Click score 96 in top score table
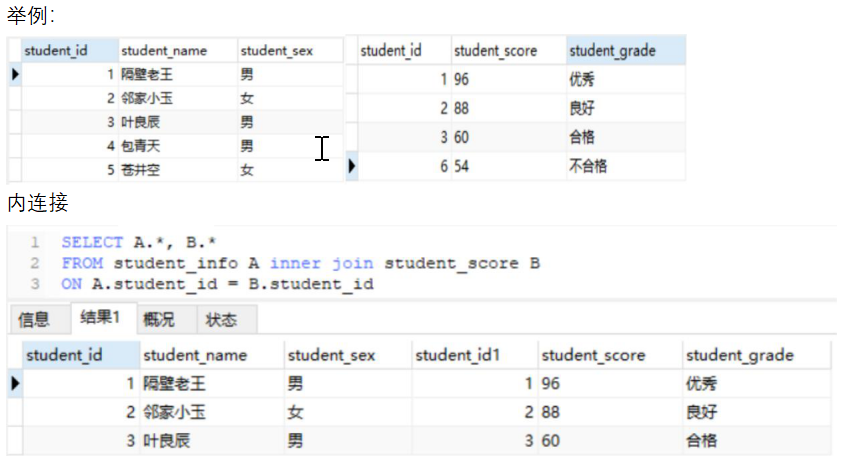 [461, 79]
